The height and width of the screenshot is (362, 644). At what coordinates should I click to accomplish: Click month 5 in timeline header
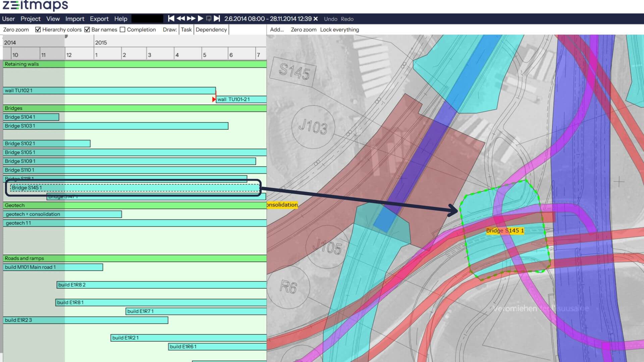(204, 55)
